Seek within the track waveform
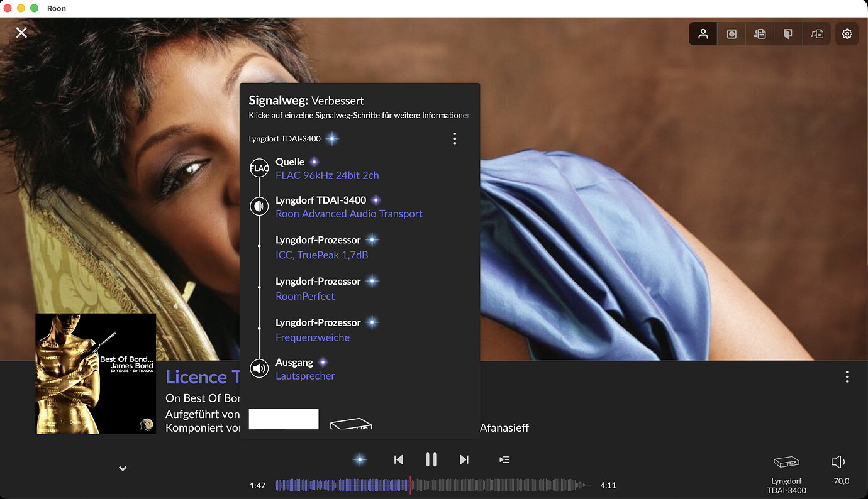Image resolution: width=868 pixels, height=499 pixels. pos(433,485)
